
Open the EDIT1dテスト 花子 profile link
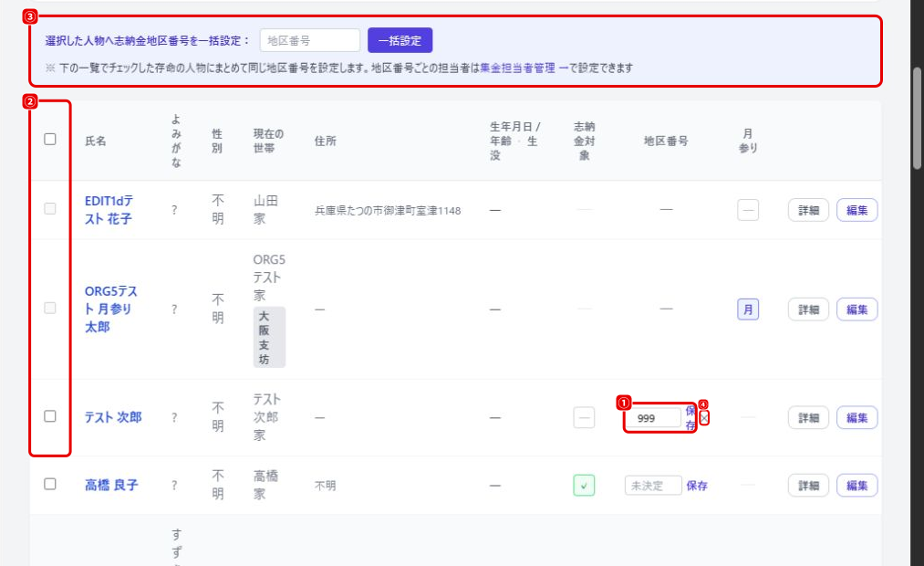(x=109, y=210)
